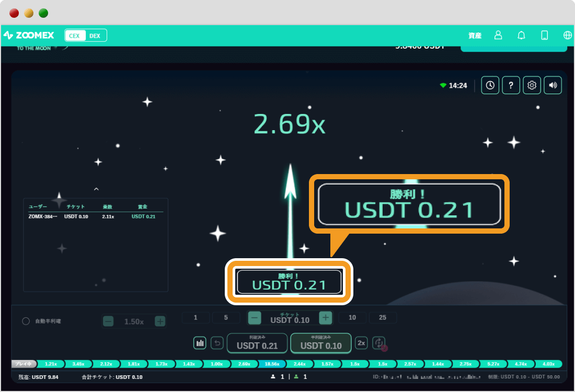Viewport: 575px width, 392px height.
Task: Switch to the DEX tab
Action: [95, 36]
